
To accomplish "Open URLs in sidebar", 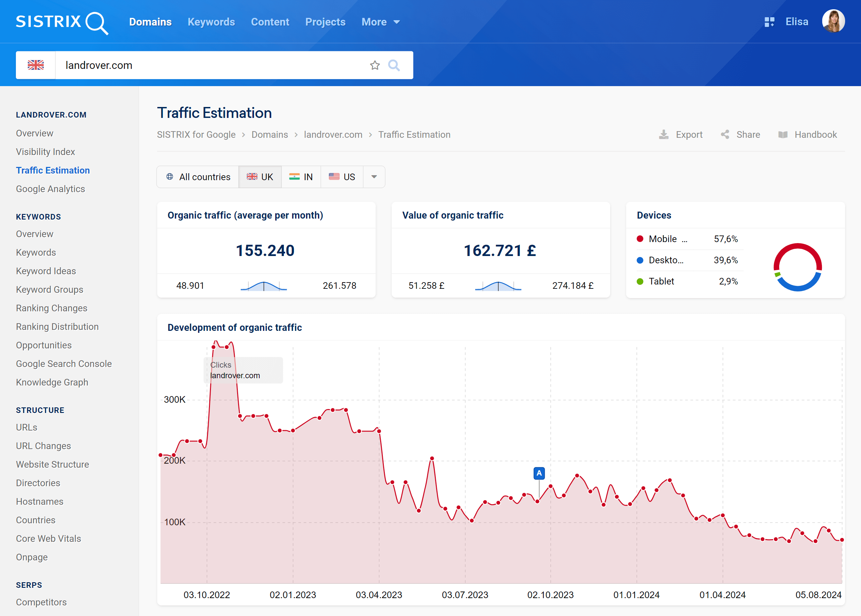I will (26, 428).
